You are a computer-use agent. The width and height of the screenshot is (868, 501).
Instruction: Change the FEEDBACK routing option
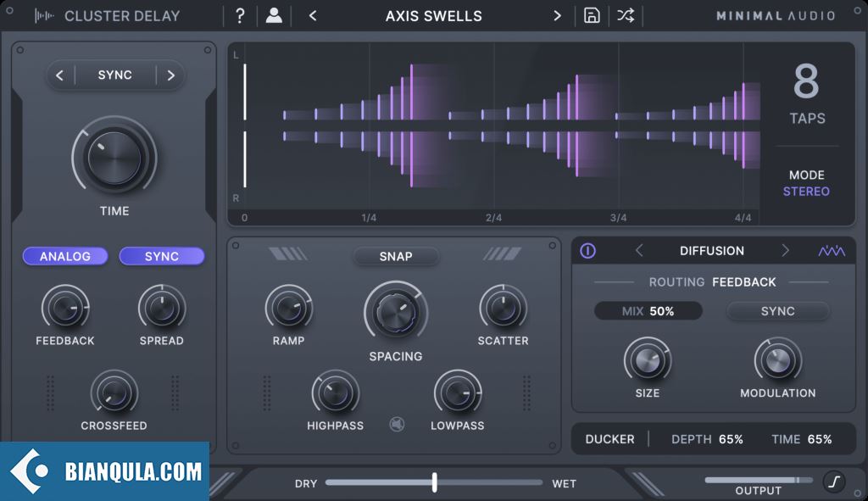click(744, 282)
